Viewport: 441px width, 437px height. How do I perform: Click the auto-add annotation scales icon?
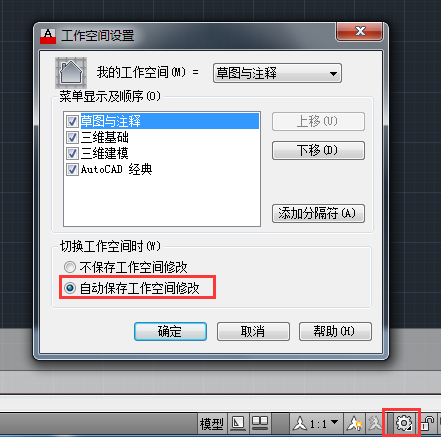coord(375,423)
